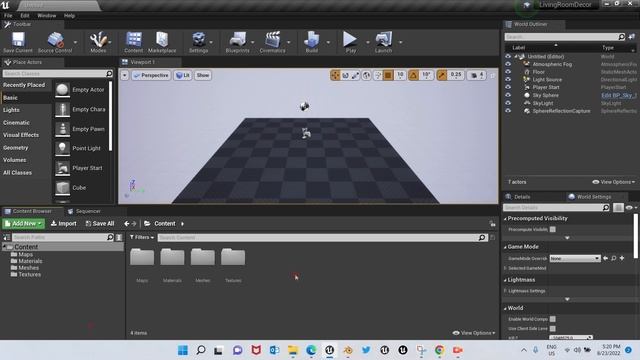This screenshot has width=640, height=360.
Task: Enable the Precompute Visibility checkbox
Action: click(553, 229)
